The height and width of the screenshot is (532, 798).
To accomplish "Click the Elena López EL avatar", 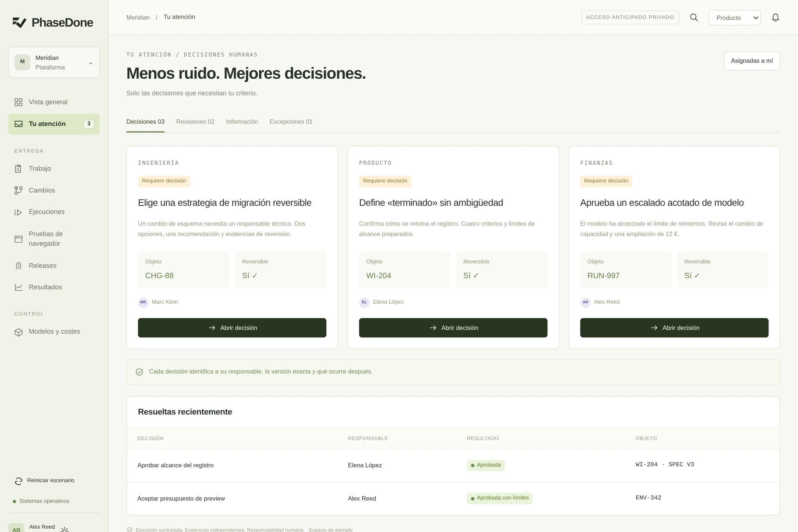I will [x=364, y=302].
